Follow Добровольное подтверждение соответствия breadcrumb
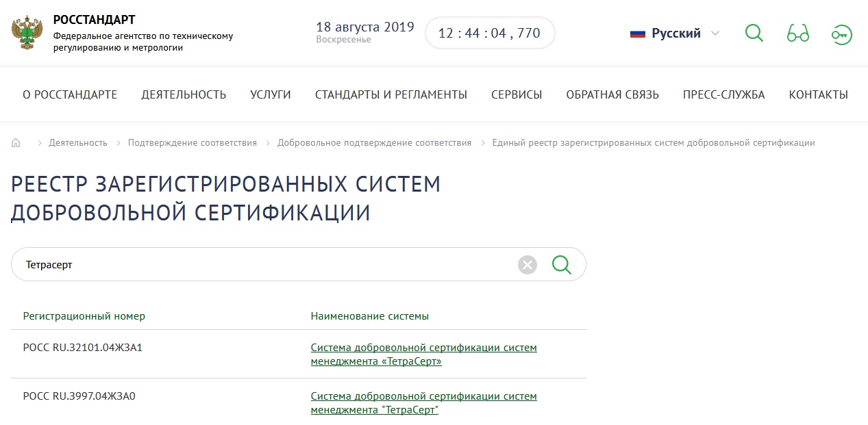Screen dimensions: 868x425 pos(375,143)
